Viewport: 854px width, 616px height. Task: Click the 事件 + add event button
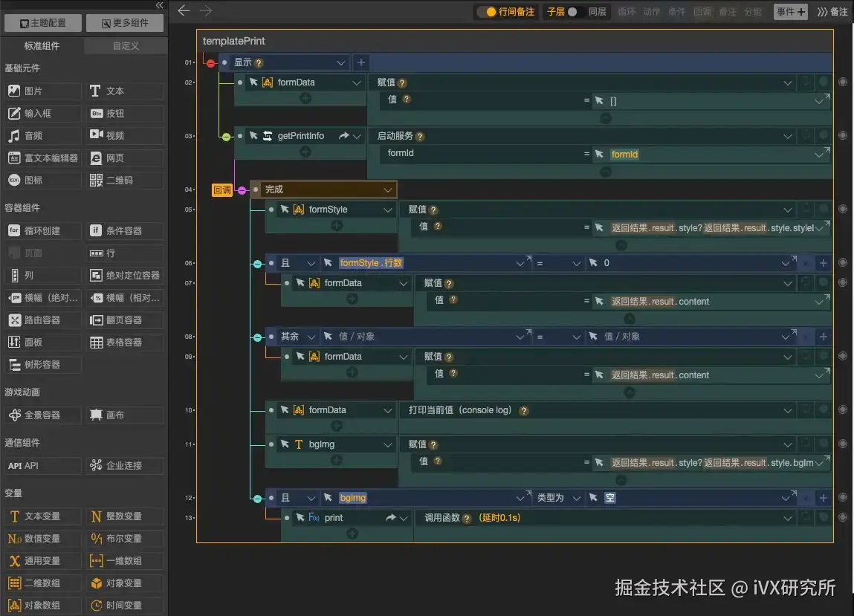click(x=790, y=11)
